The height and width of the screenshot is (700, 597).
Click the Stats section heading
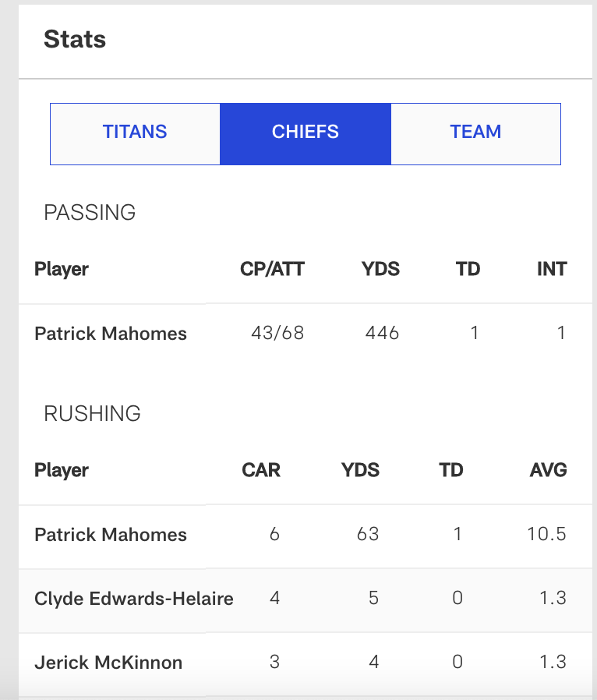[75, 39]
